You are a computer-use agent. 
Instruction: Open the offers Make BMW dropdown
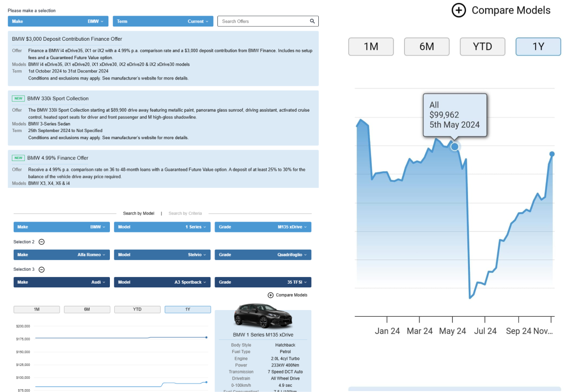[58, 21]
